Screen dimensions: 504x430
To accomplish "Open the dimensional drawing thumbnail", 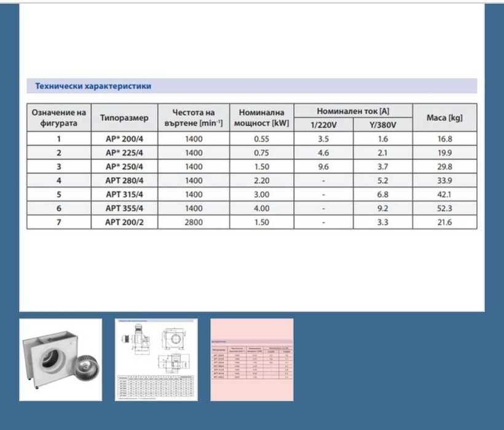I will click(156, 360).
